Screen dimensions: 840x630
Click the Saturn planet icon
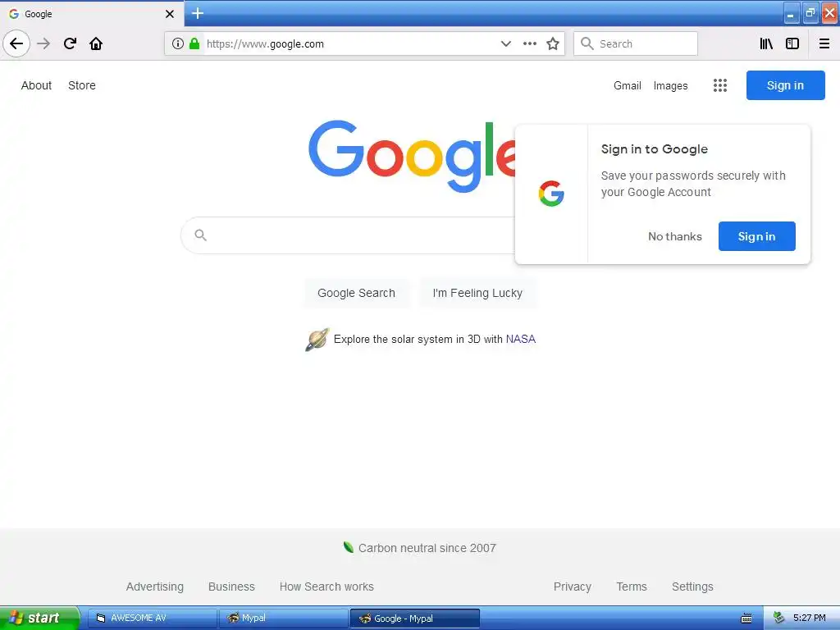pyautogui.click(x=317, y=340)
